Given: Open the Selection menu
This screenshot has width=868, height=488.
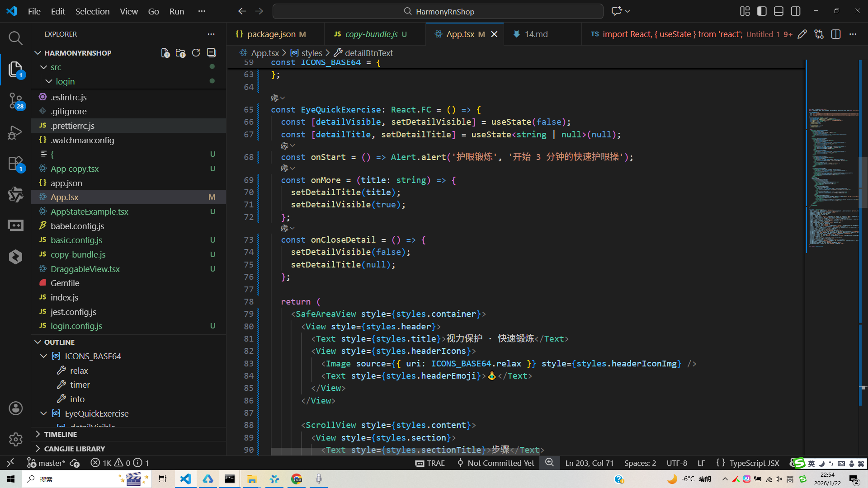Looking at the screenshot, I should pyautogui.click(x=92, y=11).
